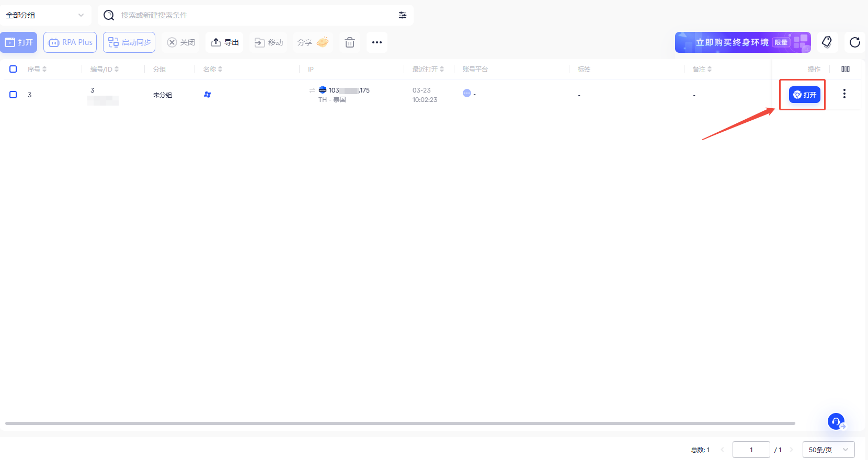Sort by 最近打开 column header

(428, 69)
